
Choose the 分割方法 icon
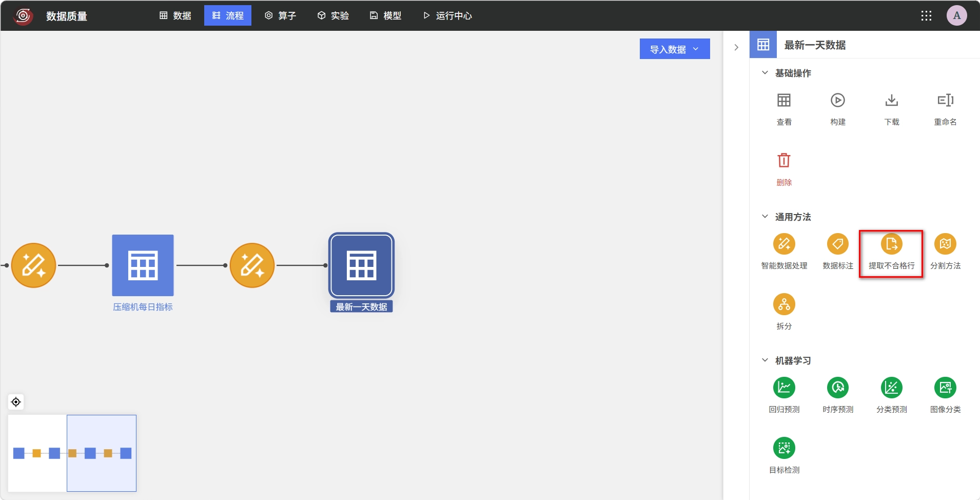point(945,244)
